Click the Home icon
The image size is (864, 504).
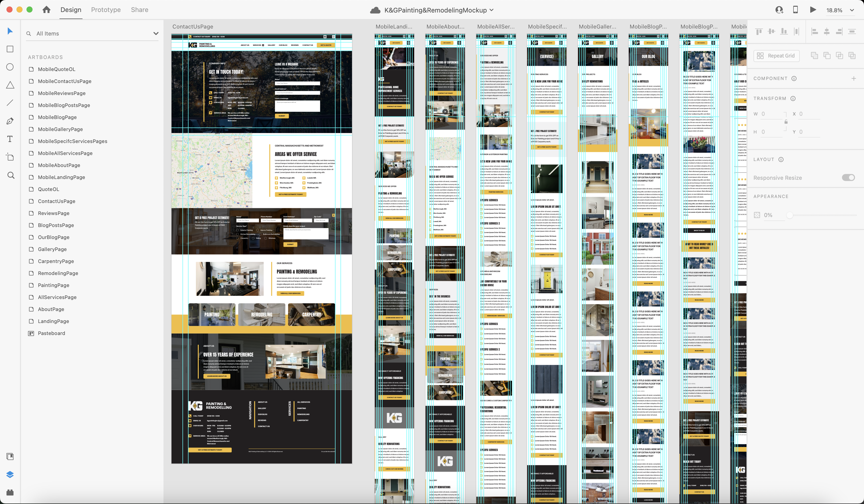point(46,9)
